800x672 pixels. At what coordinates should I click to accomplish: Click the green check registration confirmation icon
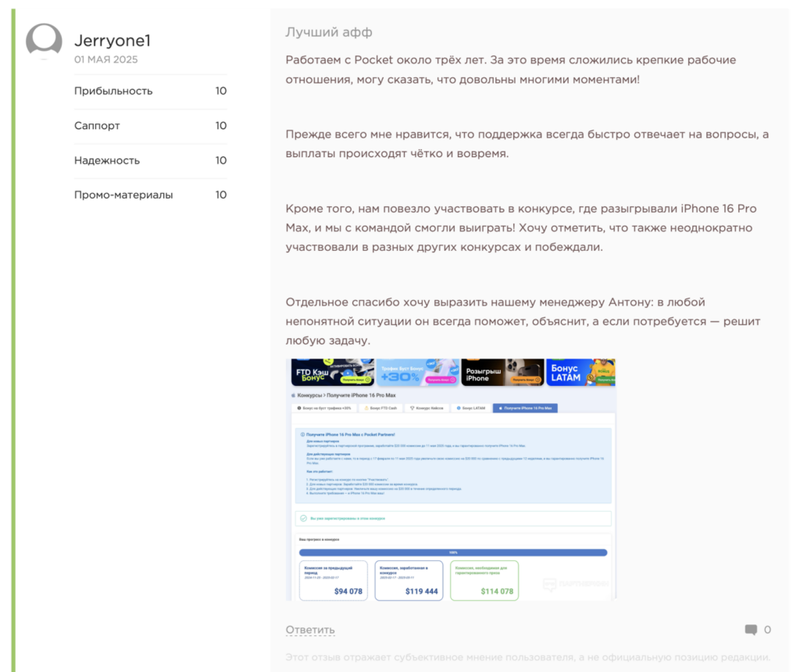click(304, 518)
